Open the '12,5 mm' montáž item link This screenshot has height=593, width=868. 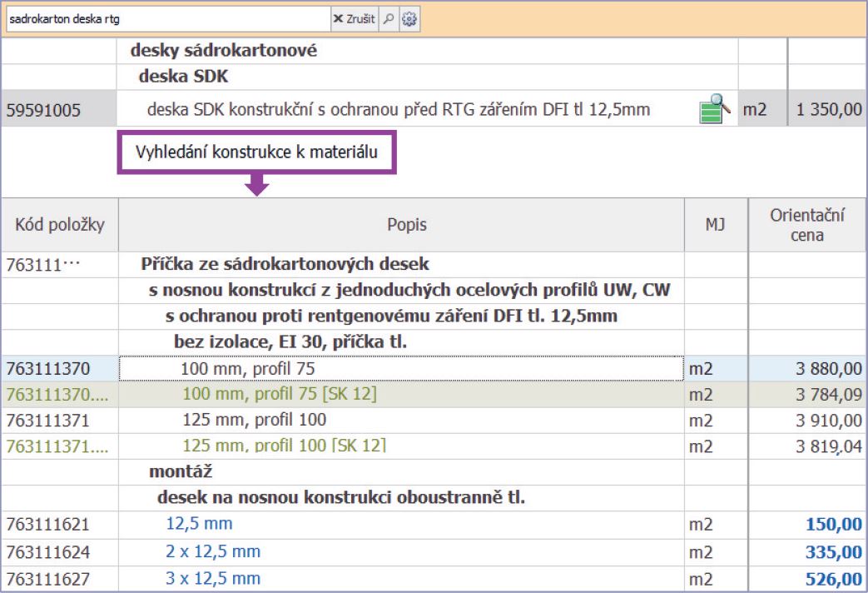point(200,524)
